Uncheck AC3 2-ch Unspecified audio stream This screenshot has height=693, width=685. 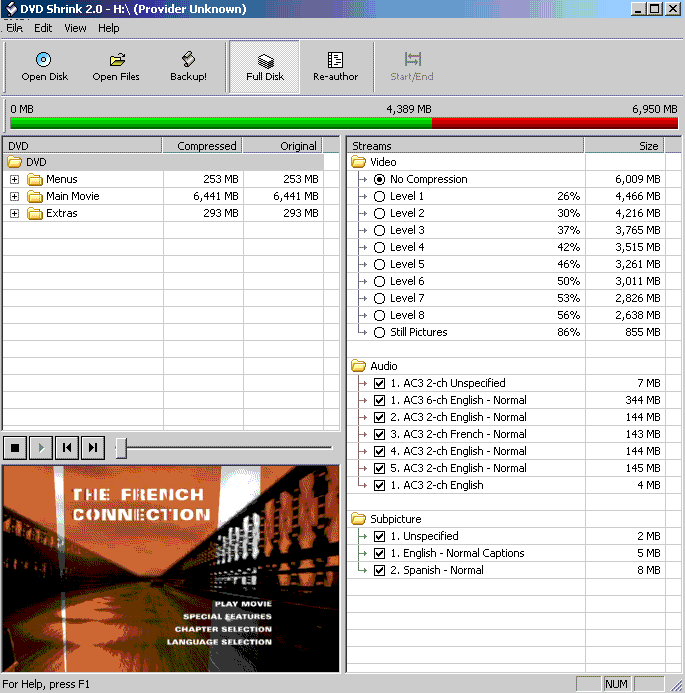point(379,383)
